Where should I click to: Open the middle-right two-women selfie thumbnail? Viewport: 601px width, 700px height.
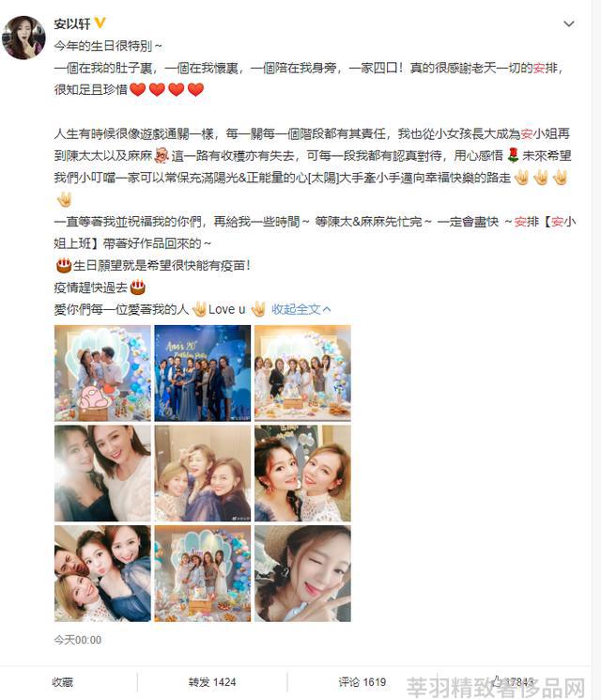302,474
